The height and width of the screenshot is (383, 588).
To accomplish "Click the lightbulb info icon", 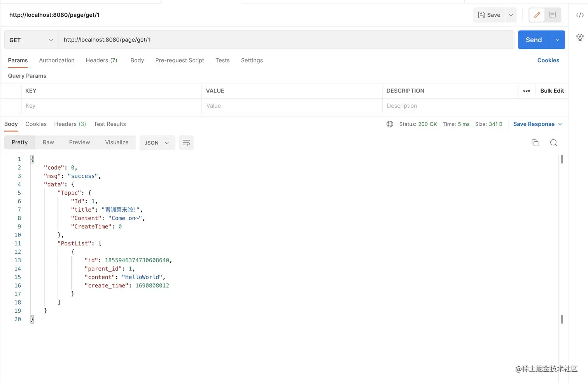I will [x=580, y=37].
